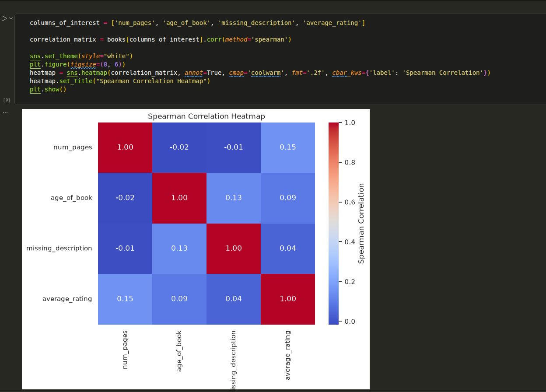The width and height of the screenshot is (546, 392).
Task: Open the cell output more-actions ellipsis
Action: tap(5, 112)
